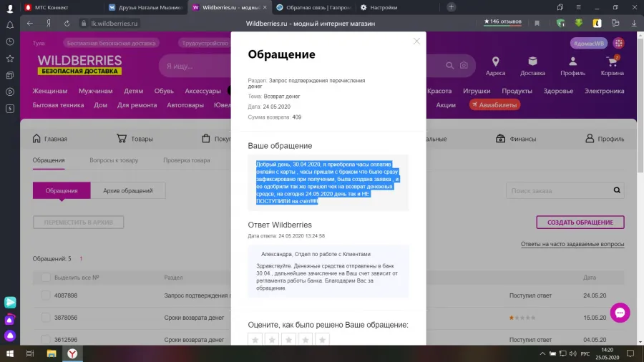
Task: Tick the Выделить все checkbox
Action: 46,278
